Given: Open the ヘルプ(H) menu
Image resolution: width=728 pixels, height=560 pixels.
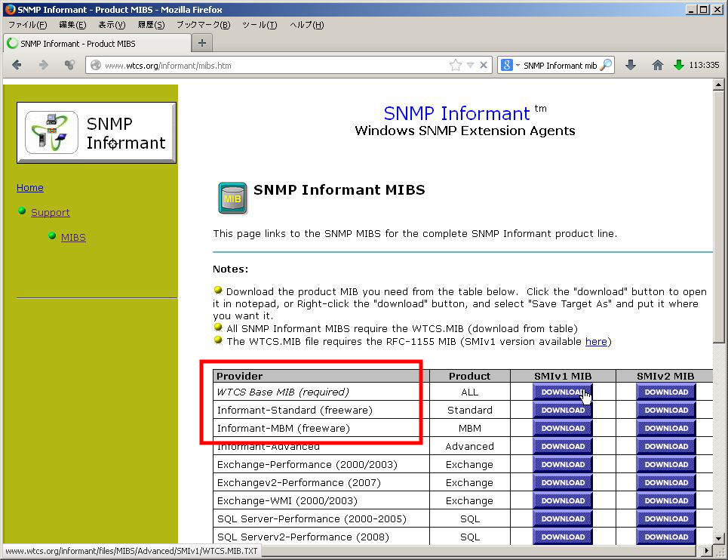Looking at the screenshot, I should point(306,25).
